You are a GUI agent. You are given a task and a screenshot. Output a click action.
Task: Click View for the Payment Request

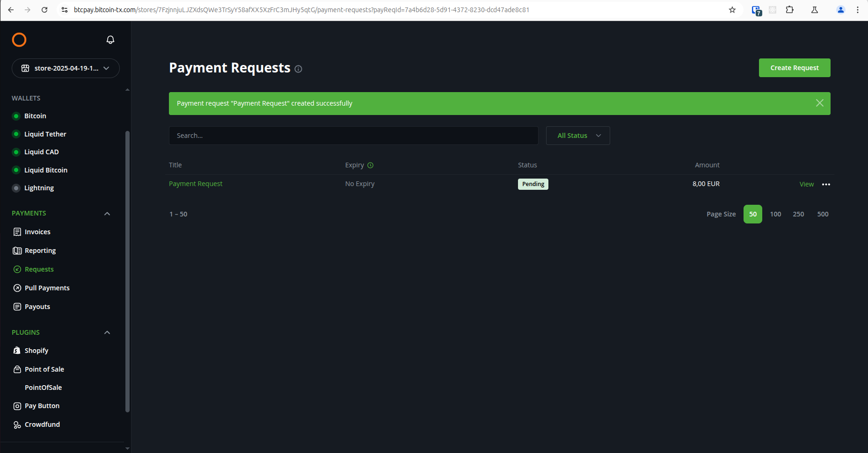pyautogui.click(x=807, y=184)
